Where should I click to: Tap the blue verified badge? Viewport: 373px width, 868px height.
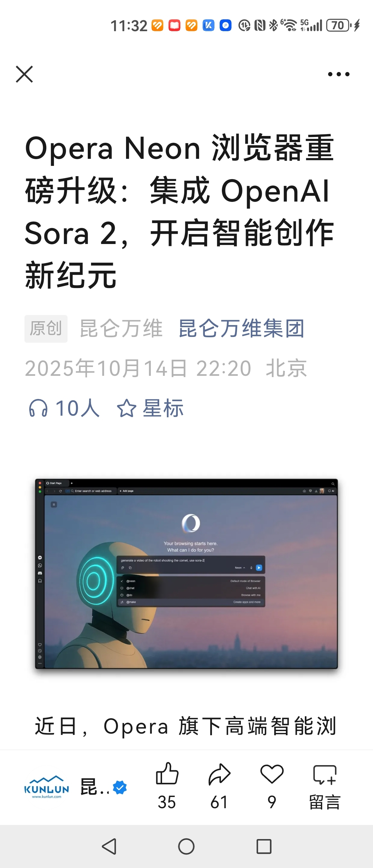pos(120,787)
